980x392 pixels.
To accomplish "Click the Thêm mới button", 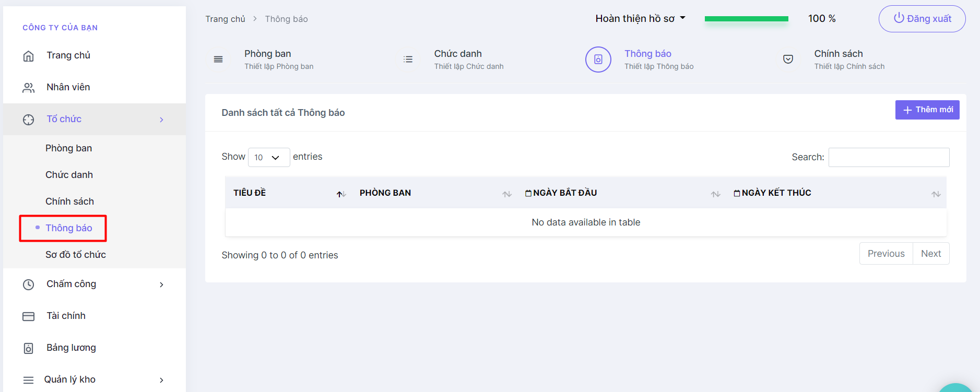I will tap(927, 110).
